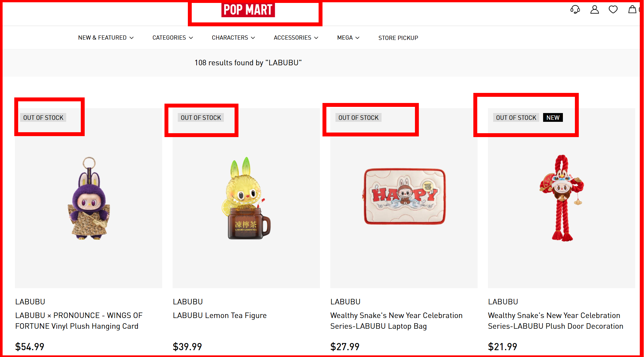
Task: Open the MEGA menu
Action: (348, 38)
